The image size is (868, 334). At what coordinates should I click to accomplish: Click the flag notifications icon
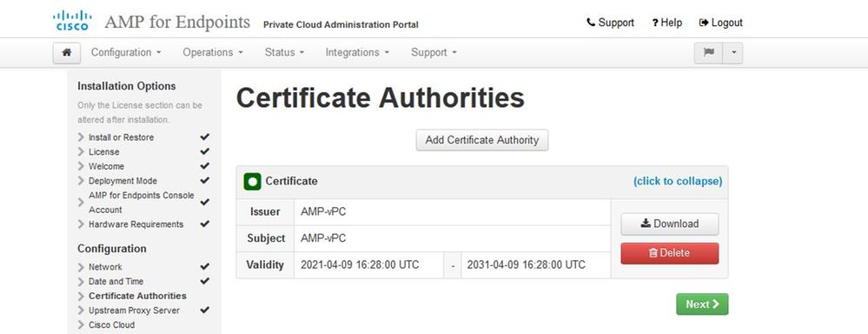pyautogui.click(x=709, y=52)
